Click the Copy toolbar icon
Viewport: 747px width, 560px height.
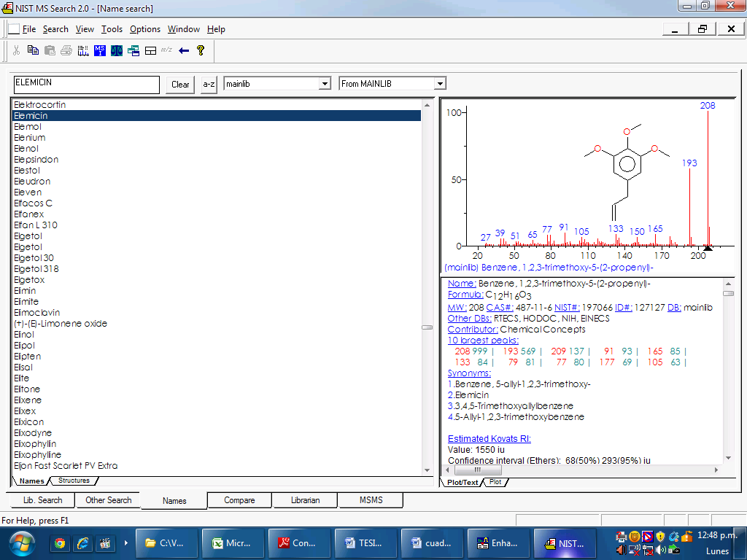tap(33, 50)
